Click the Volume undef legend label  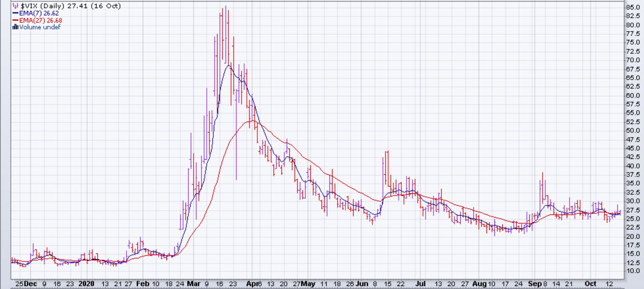point(40,27)
